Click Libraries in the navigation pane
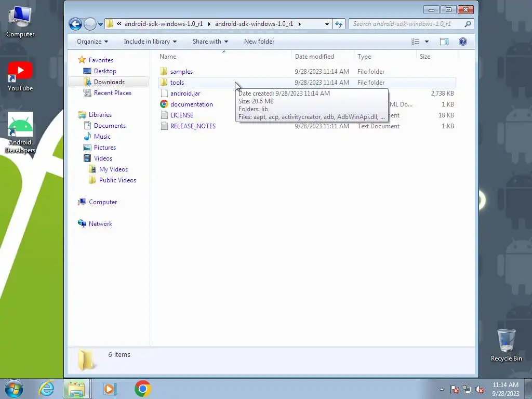 point(100,115)
